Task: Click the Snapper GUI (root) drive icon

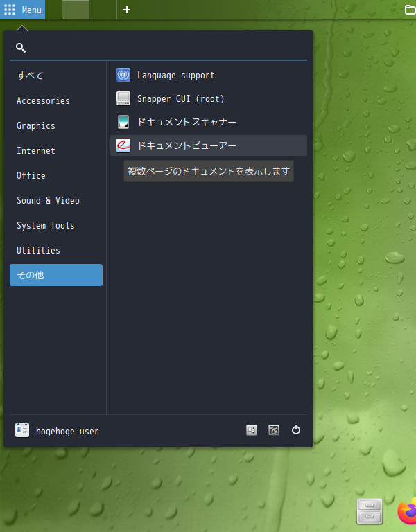Action: (123, 98)
